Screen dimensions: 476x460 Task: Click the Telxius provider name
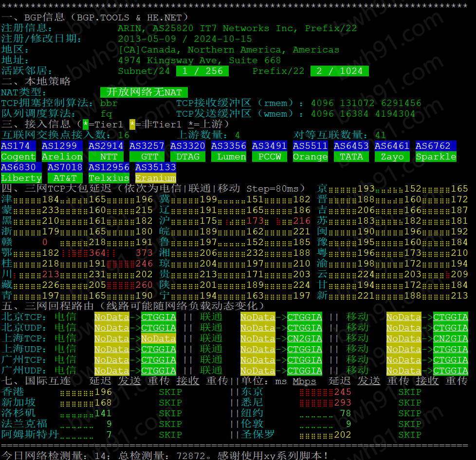point(109,178)
